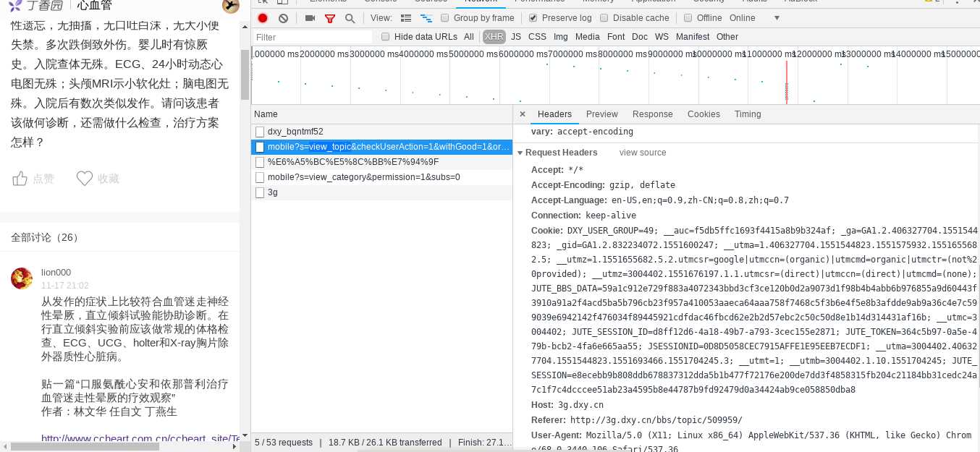Toggle the red filter funnel icon
The image size is (980, 452).
(x=330, y=18)
